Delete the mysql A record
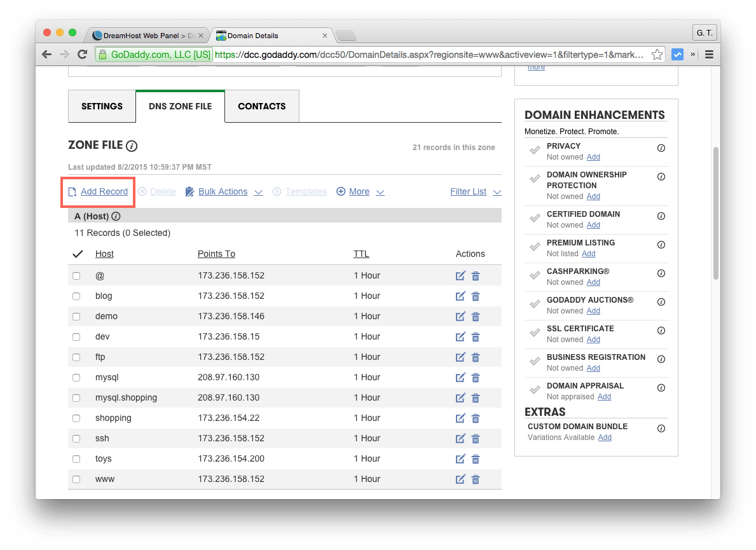756x550 pixels. click(x=476, y=377)
